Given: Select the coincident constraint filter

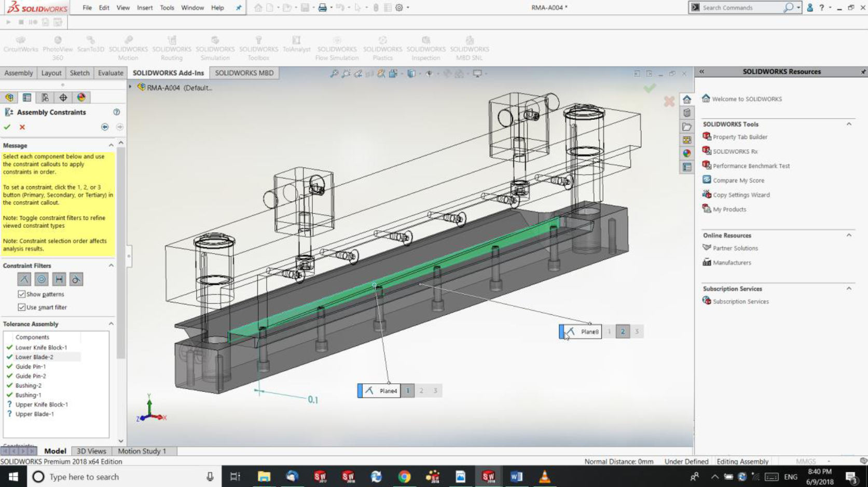Looking at the screenshot, I should tap(23, 279).
